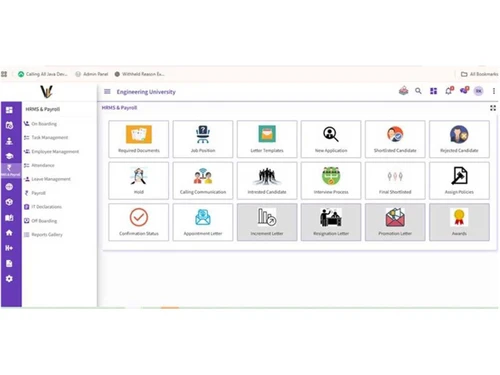Open the Assign Policies tile
The width and height of the screenshot is (500, 375).
(459, 181)
